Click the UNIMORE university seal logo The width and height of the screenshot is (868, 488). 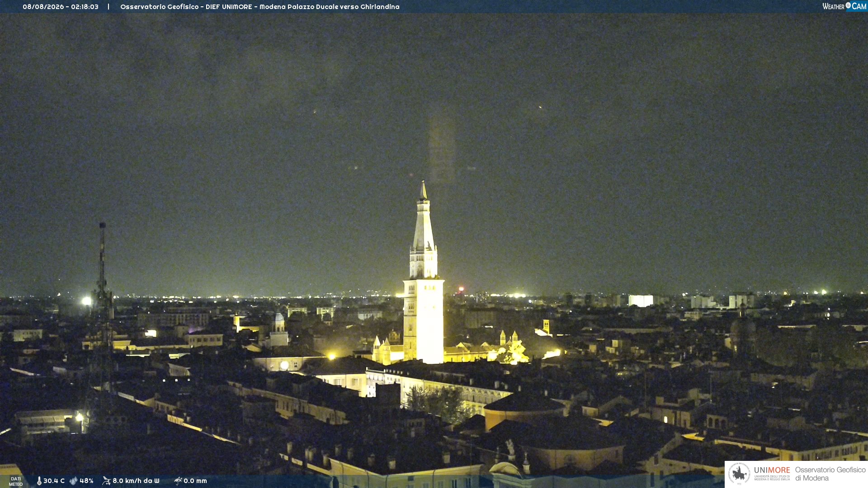pos(739,474)
